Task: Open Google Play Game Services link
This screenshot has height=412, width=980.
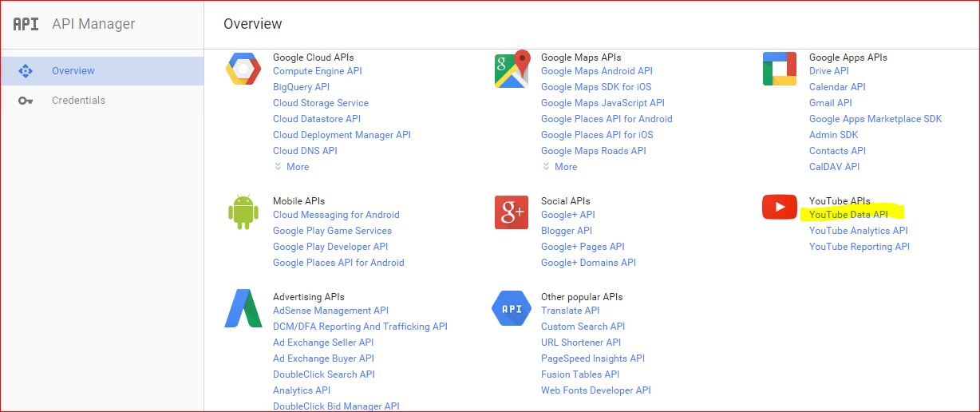Action: click(x=332, y=231)
